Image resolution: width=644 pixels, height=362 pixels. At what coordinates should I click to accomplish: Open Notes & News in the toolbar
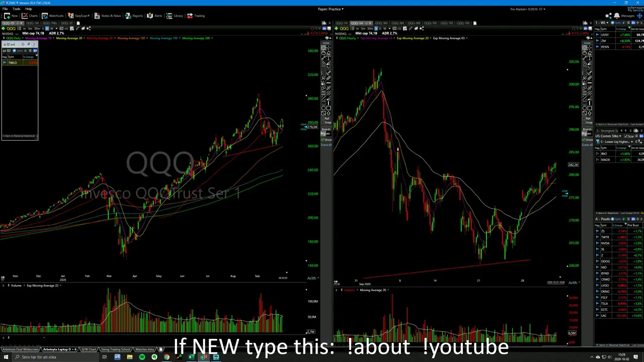point(107,16)
